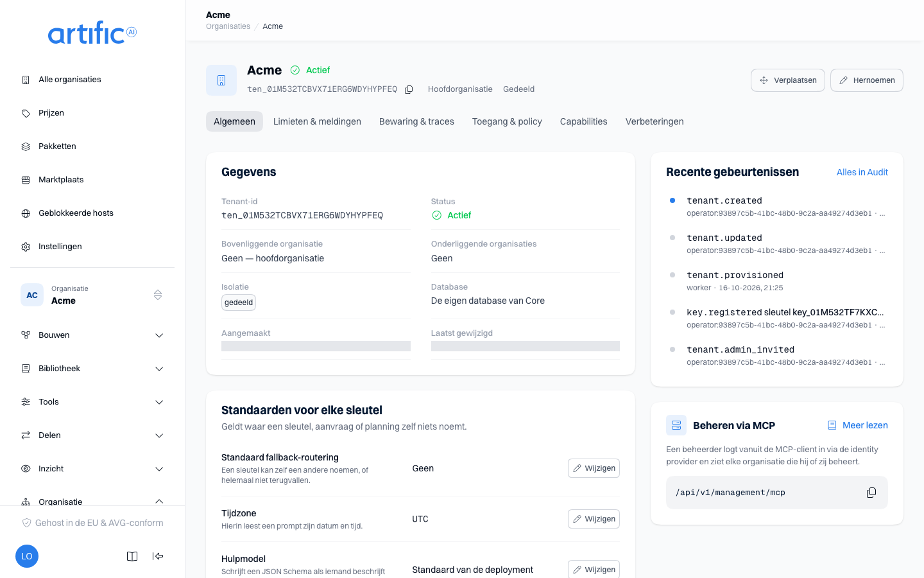Screen dimensions: 924x578
Task: Click the Beheren via MCP server icon
Action: click(676, 425)
